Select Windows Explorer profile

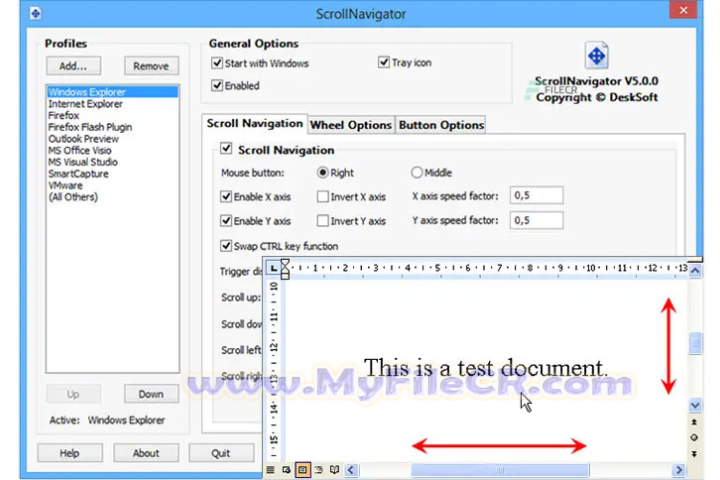112,92
